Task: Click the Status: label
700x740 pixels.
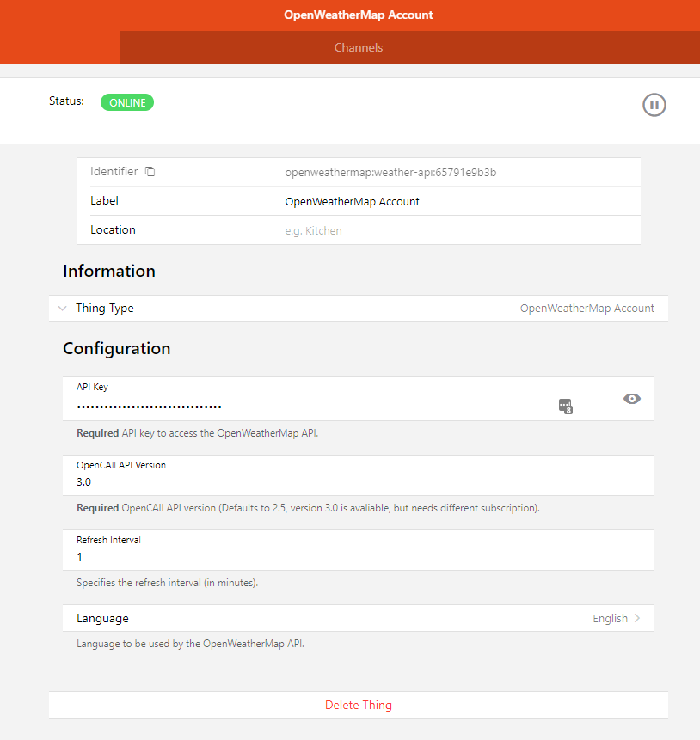Action: [66, 101]
